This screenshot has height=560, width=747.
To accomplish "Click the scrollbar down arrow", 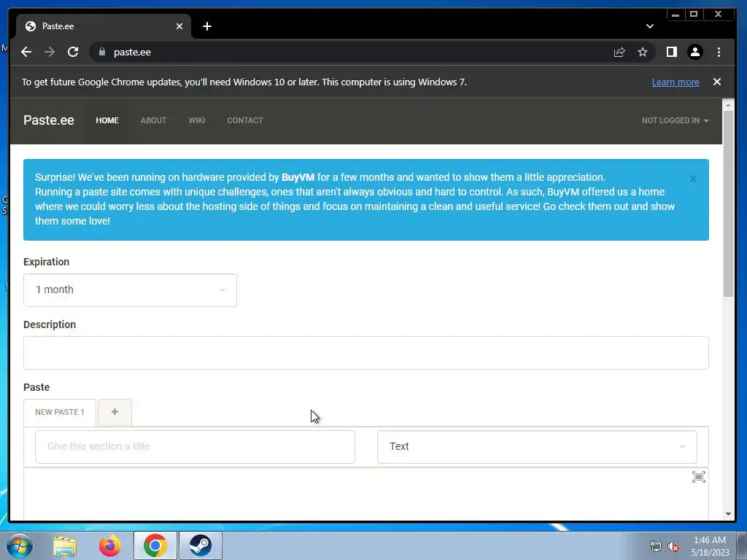I will tap(728, 514).
